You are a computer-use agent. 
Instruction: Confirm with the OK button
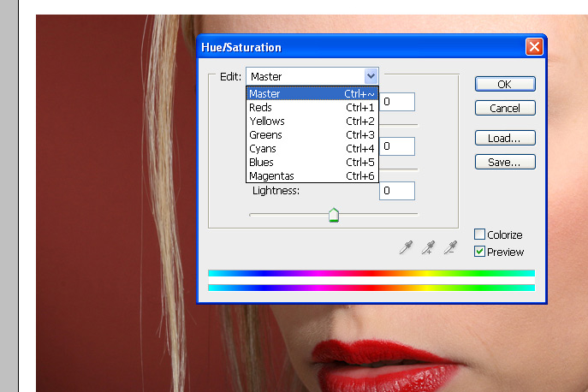point(505,84)
